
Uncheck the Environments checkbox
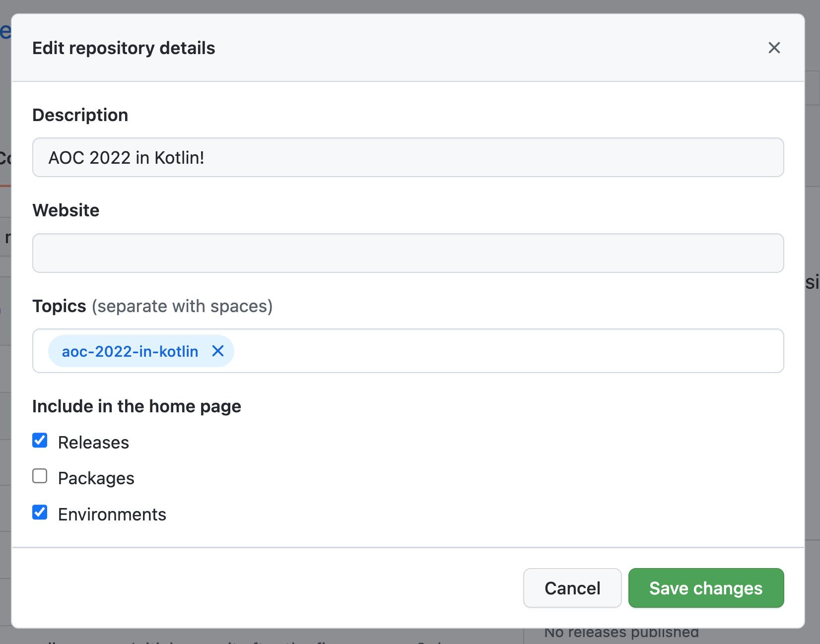tap(40, 513)
